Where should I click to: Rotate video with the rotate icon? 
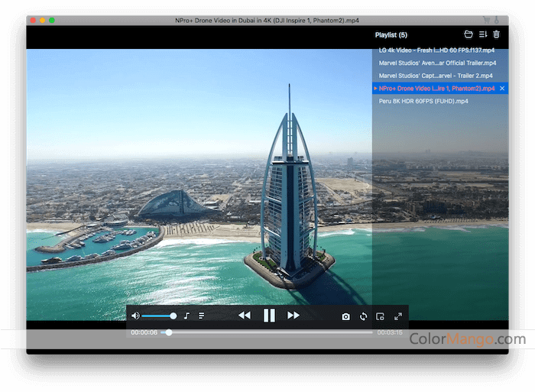[x=363, y=316]
